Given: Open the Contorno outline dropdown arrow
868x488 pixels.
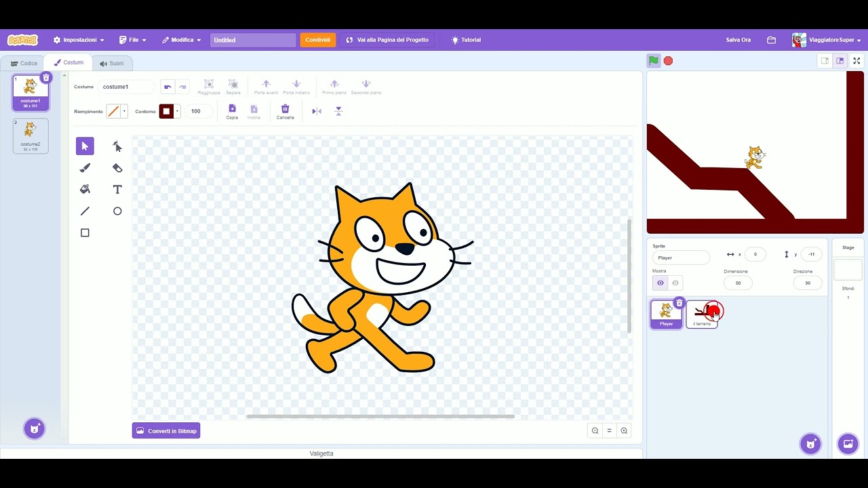Looking at the screenshot, I should 177,111.
